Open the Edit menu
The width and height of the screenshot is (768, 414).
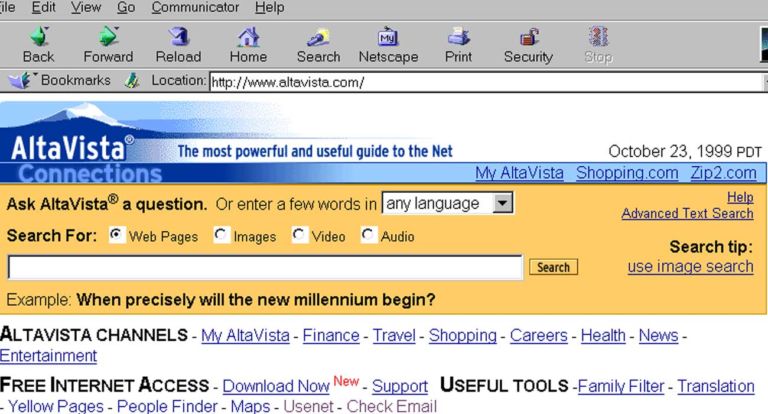[43, 8]
